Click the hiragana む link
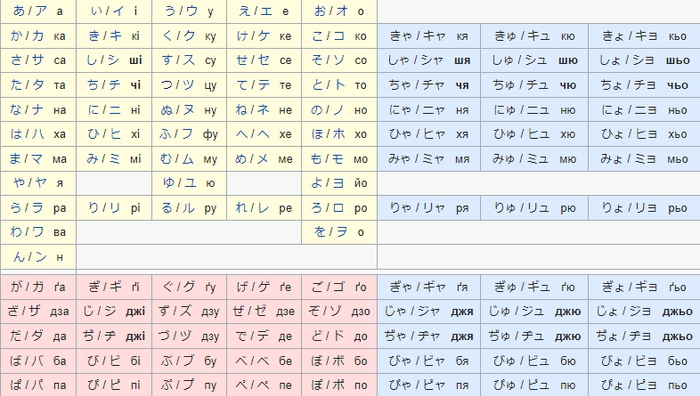This screenshot has height=396, width=700. point(166,158)
